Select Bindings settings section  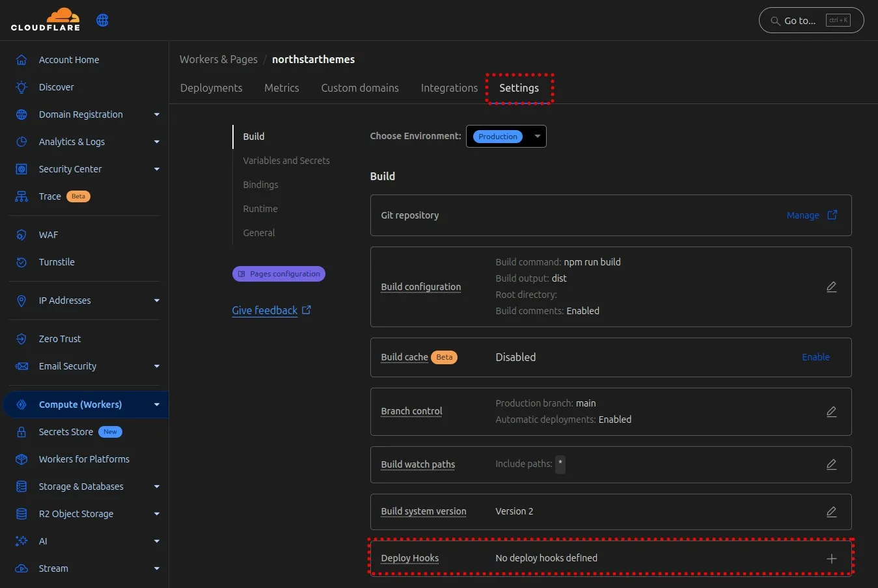(260, 185)
